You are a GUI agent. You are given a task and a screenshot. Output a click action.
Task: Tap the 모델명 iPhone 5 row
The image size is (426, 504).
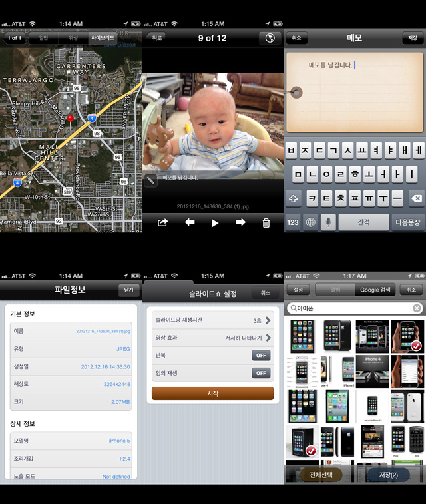pyautogui.click(x=71, y=441)
